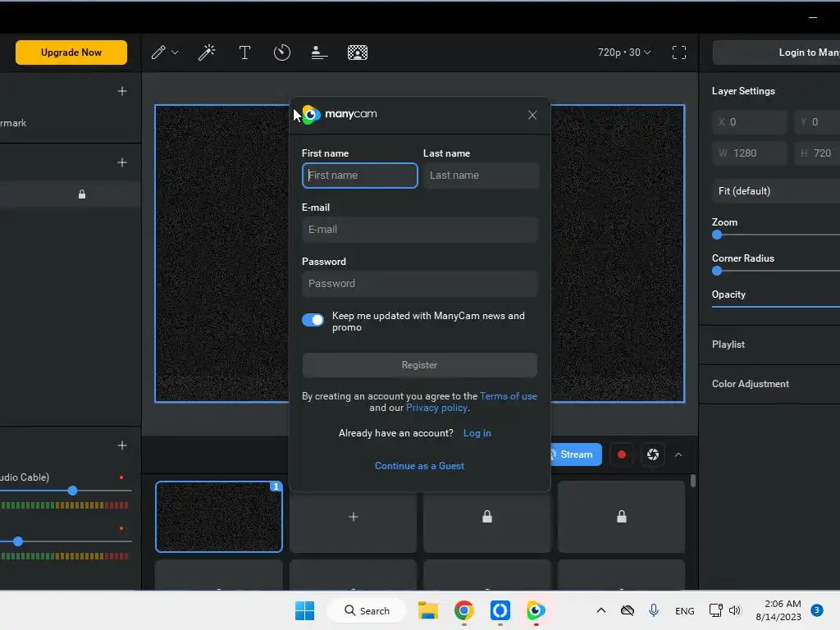The image size is (840, 630).
Task: Click into the E-mail field
Action: point(419,230)
